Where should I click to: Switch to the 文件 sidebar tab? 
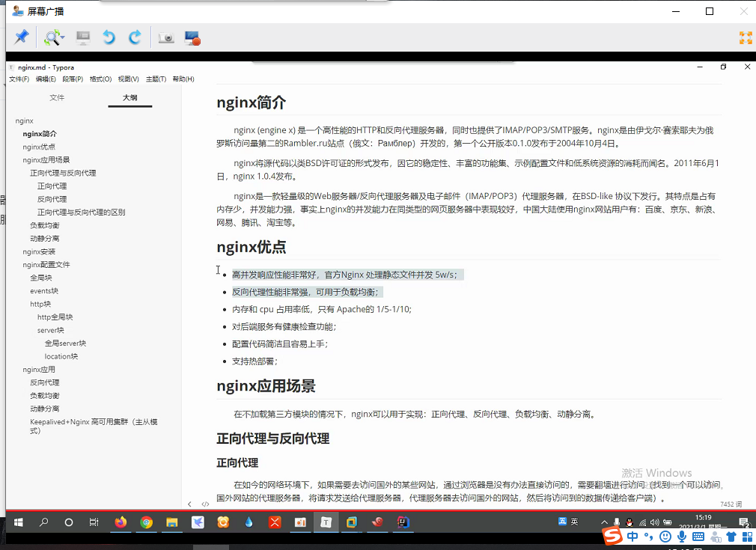coord(57,97)
